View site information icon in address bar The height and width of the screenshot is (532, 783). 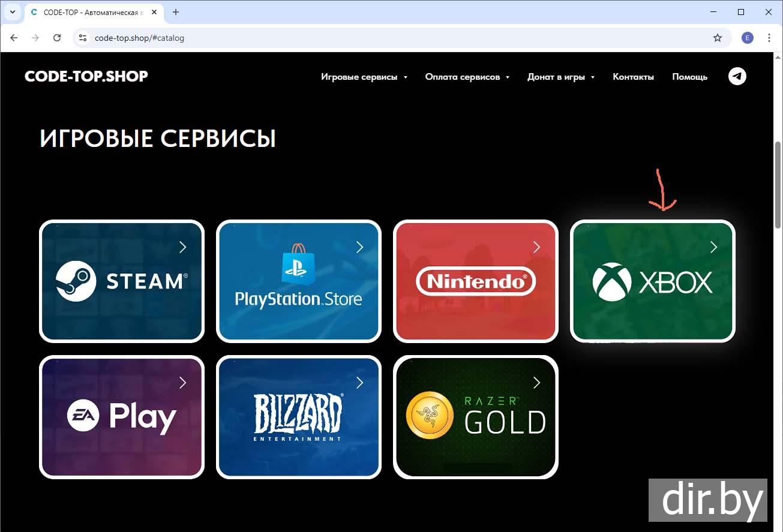83,38
